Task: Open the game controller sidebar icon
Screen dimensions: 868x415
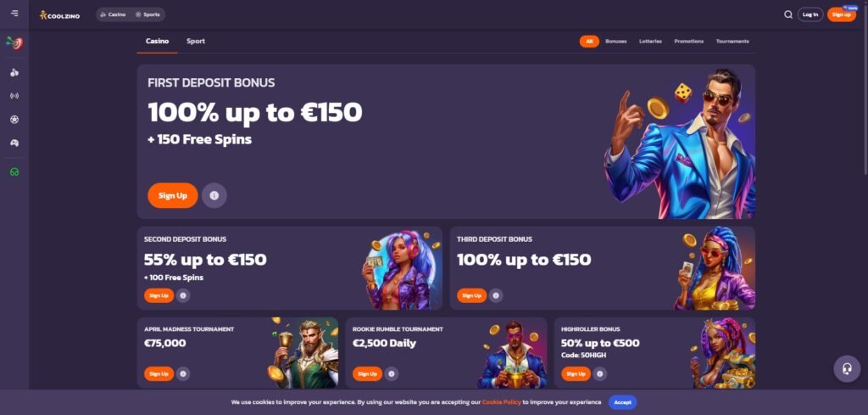Action: click(x=14, y=143)
